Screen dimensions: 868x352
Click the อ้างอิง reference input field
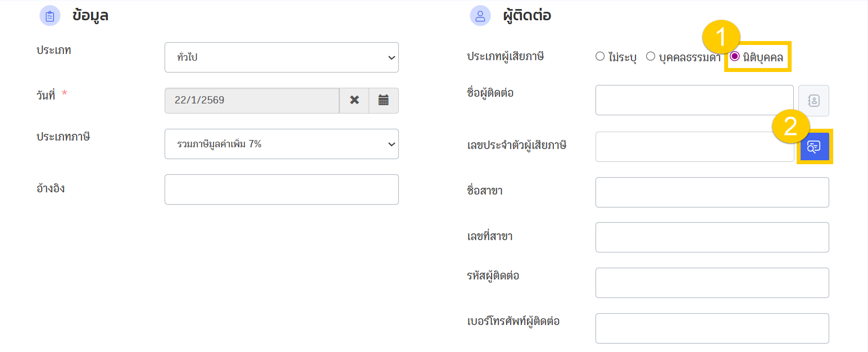pos(281,189)
